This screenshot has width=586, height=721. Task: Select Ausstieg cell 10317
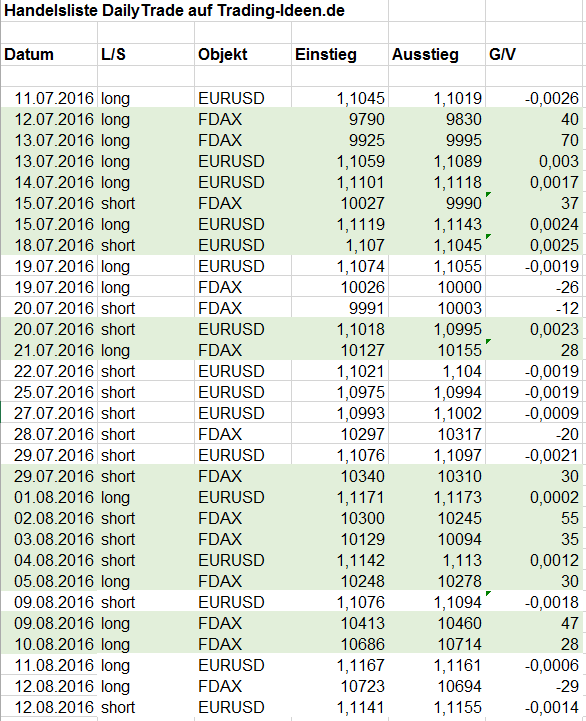(437, 434)
